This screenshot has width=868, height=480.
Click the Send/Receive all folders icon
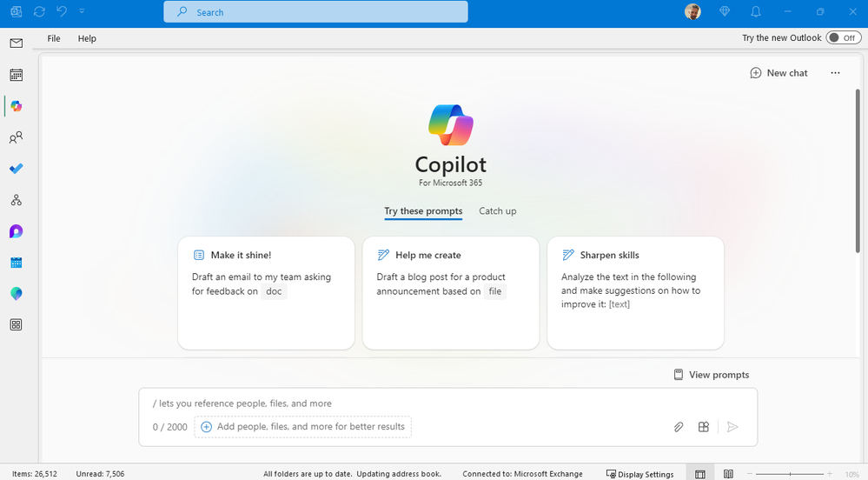pyautogui.click(x=39, y=11)
